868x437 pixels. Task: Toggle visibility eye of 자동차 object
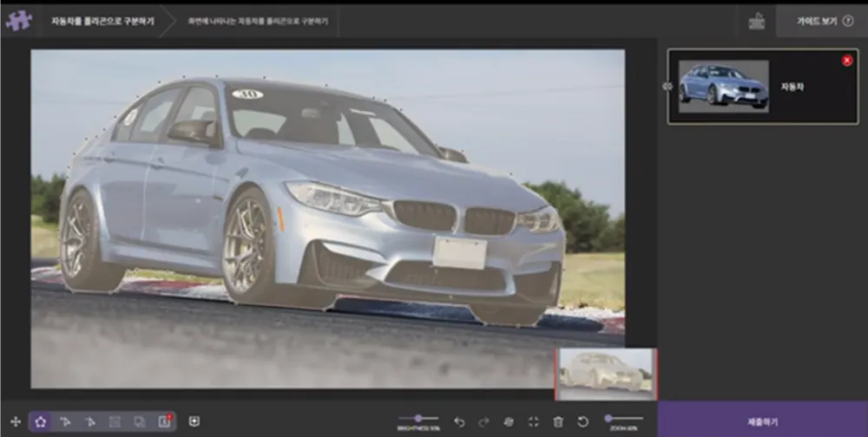(667, 87)
